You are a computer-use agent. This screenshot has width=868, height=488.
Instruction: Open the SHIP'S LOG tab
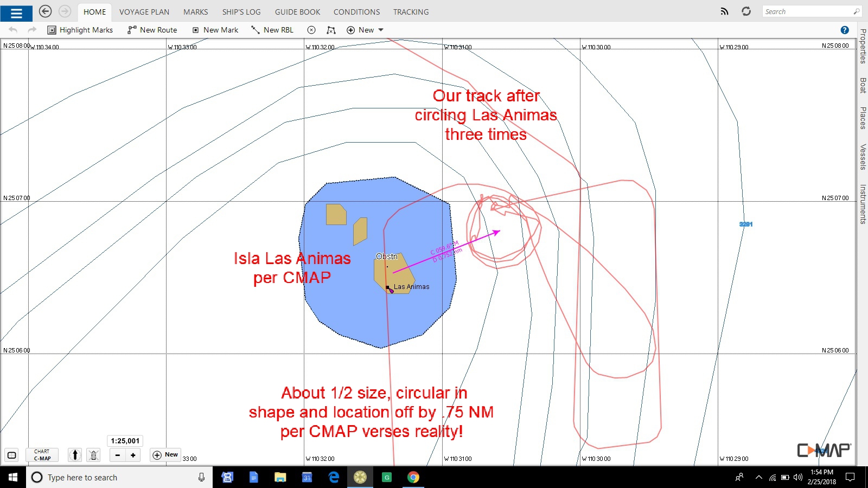click(x=241, y=12)
